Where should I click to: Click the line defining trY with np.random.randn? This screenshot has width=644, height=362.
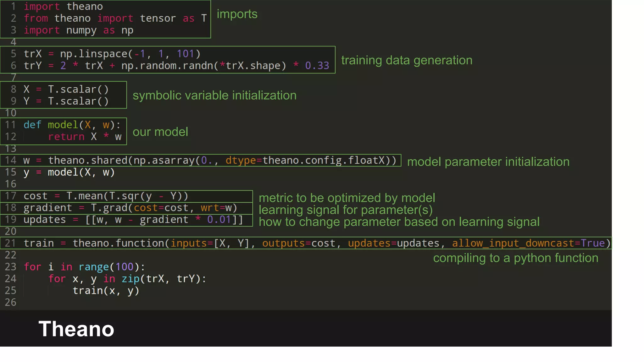(x=176, y=66)
